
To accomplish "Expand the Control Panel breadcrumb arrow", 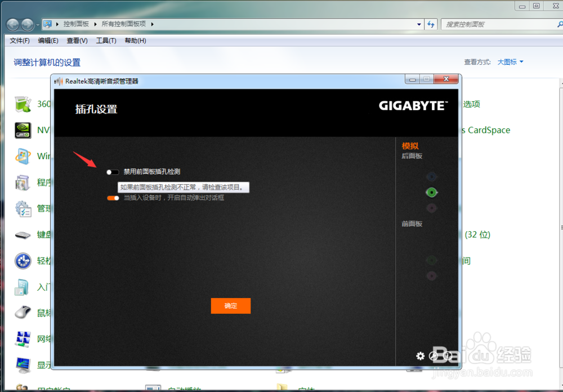I will (96, 24).
